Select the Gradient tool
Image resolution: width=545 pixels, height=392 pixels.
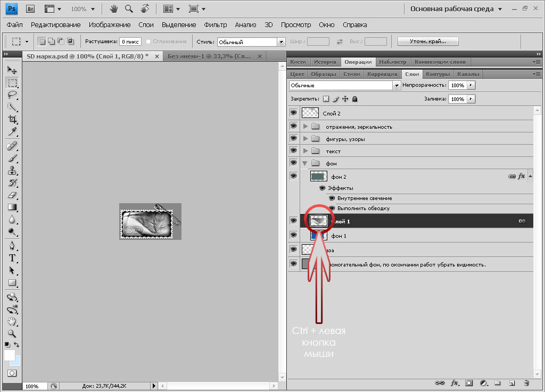[12, 207]
